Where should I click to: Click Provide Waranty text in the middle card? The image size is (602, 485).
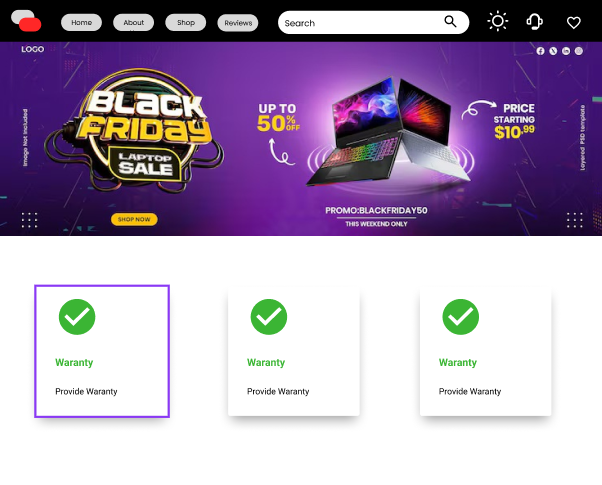(x=278, y=391)
